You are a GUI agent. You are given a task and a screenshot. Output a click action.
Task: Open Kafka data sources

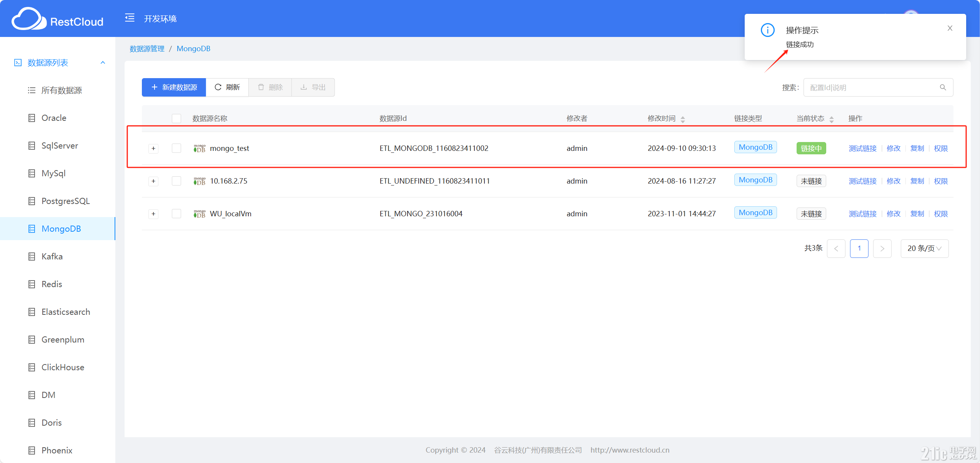click(58, 256)
